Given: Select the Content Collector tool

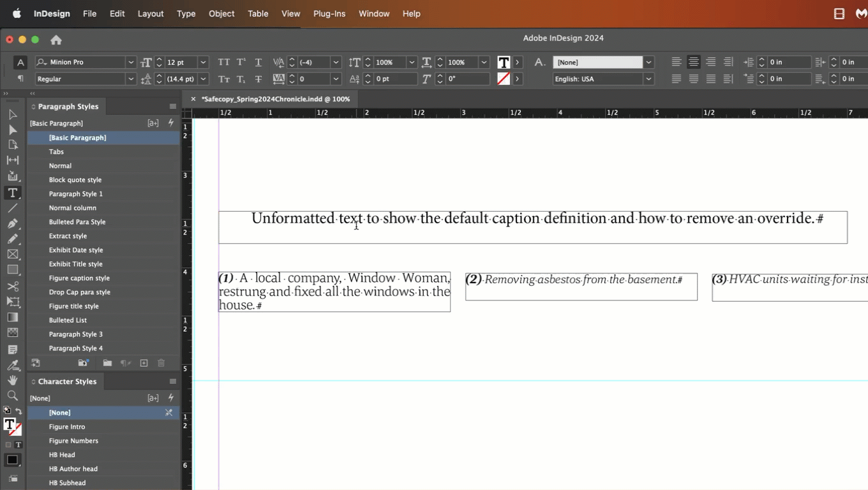Looking at the screenshot, I should click(x=12, y=176).
